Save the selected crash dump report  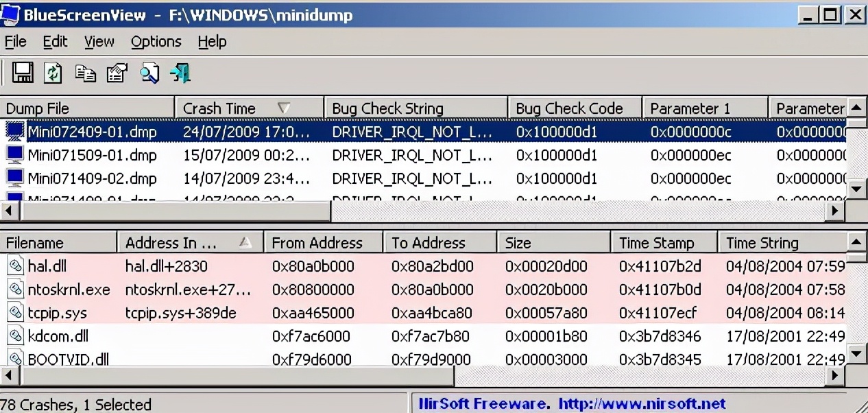coord(23,73)
